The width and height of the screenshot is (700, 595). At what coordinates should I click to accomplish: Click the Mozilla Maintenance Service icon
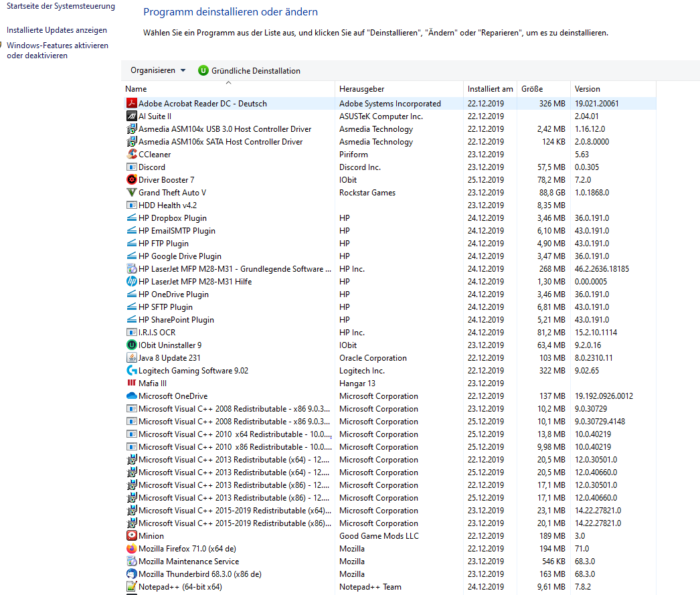pos(131,561)
